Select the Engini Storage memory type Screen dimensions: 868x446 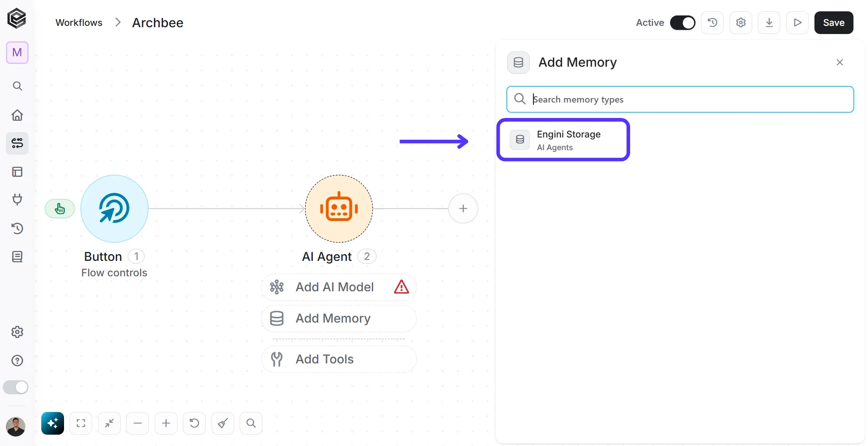563,140
